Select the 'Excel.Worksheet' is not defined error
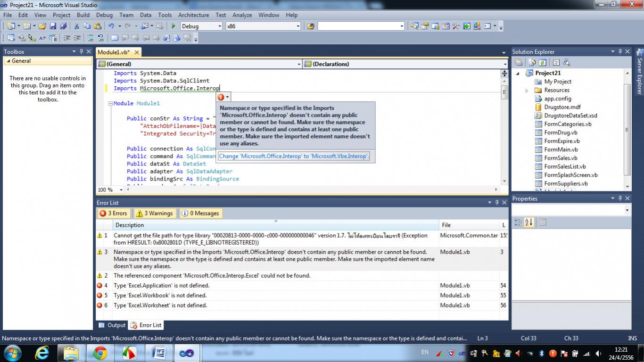This screenshot has height=362, width=644. click(x=302, y=305)
